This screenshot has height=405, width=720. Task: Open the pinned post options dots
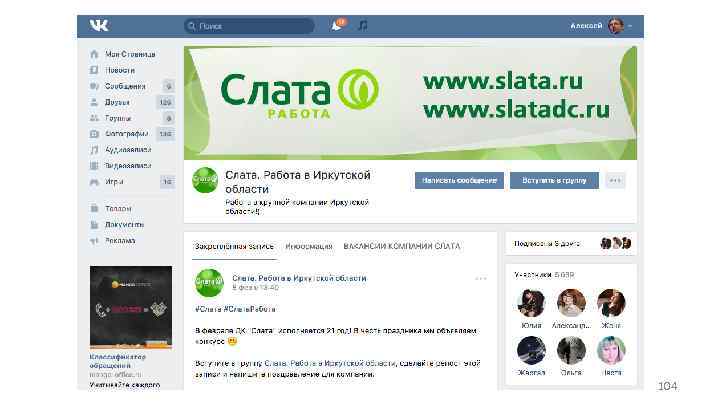click(481, 278)
